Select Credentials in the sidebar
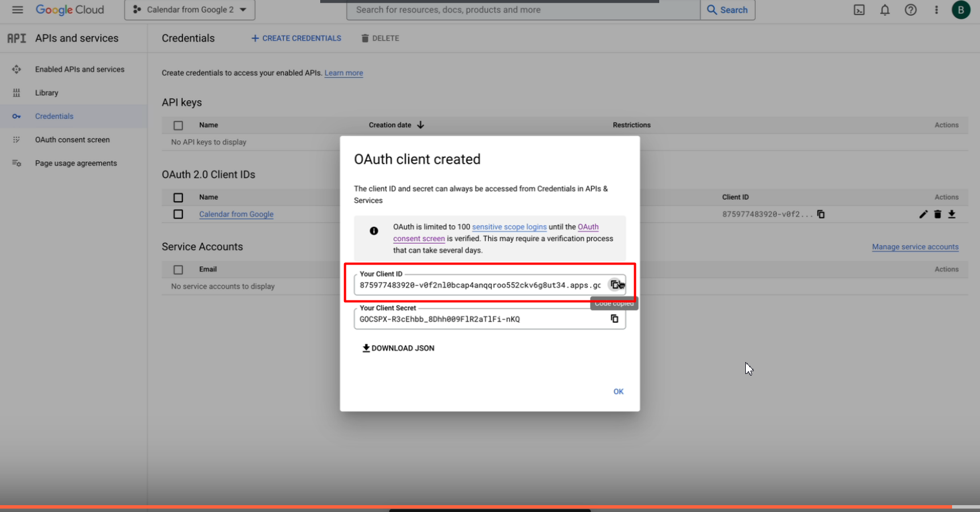 (54, 116)
